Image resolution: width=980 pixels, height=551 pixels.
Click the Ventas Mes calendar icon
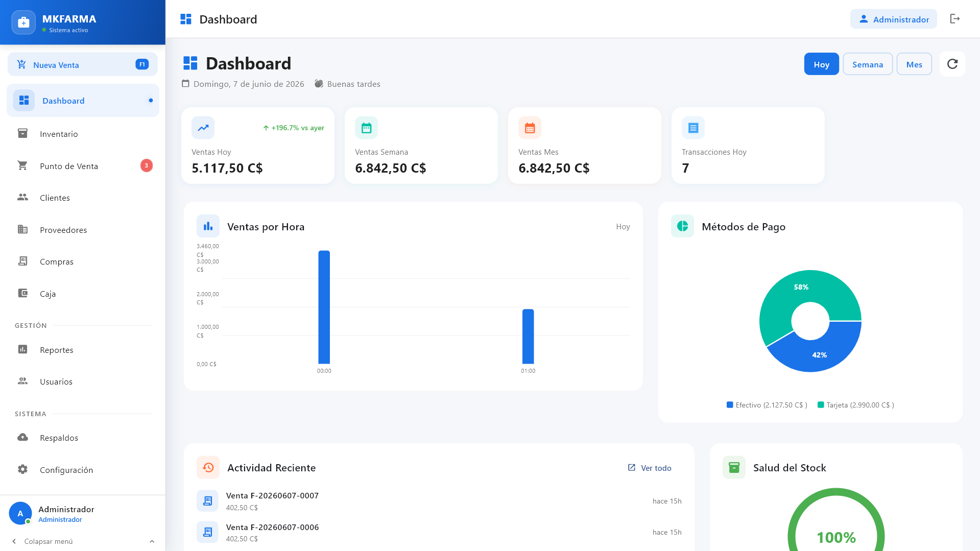tap(530, 128)
